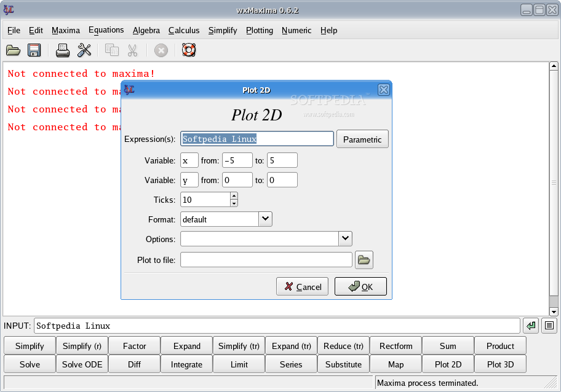Click the Solve ODE button
The height and width of the screenshot is (392, 561).
[x=82, y=364]
